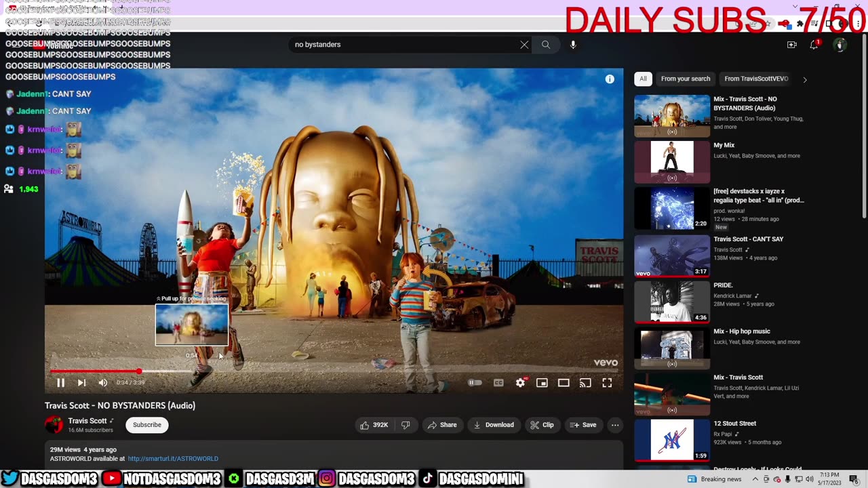Image resolution: width=868 pixels, height=488 pixels.
Task: Switch to theater mode icon
Action: click(564, 383)
